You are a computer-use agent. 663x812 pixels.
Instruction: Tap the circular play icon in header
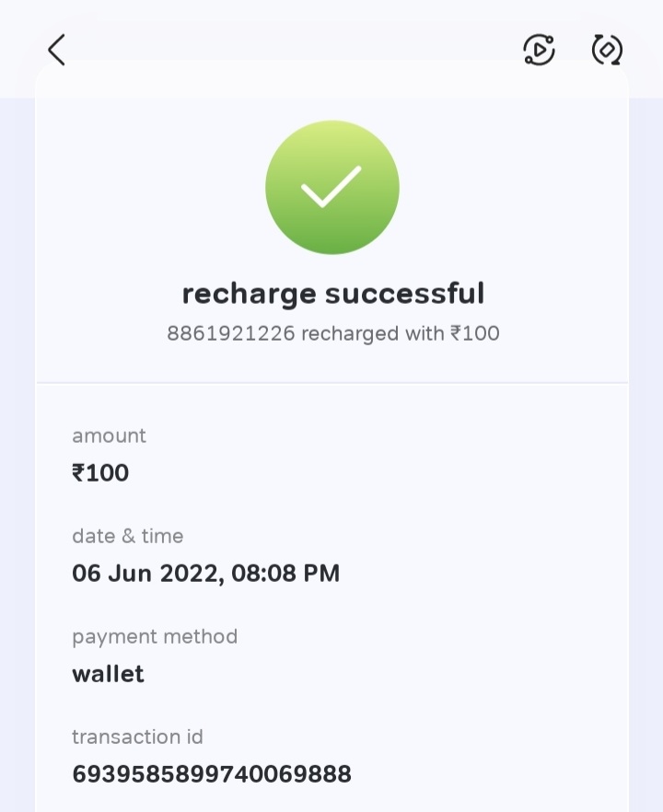pyautogui.click(x=539, y=50)
